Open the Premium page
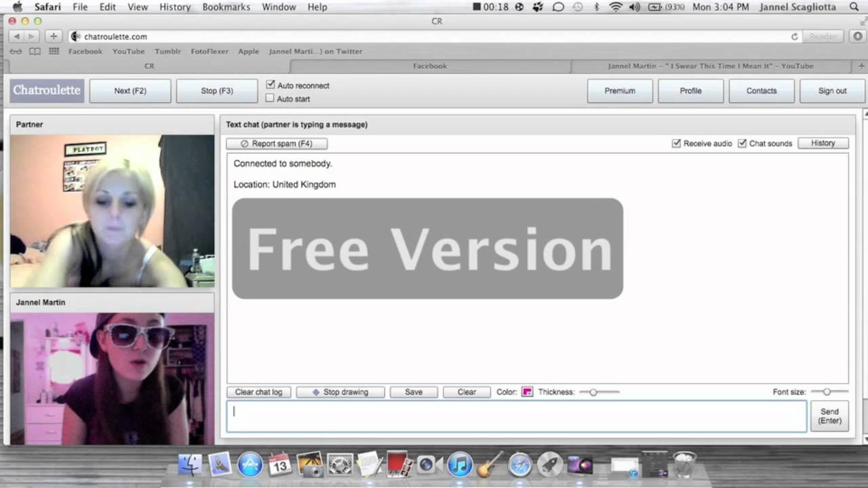The width and height of the screenshot is (868, 488). [620, 91]
